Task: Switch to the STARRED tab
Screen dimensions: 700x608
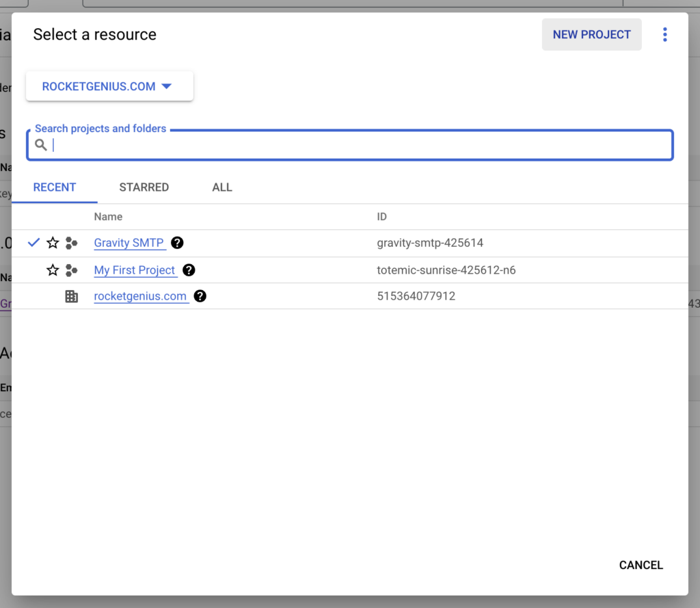Action: click(x=144, y=187)
